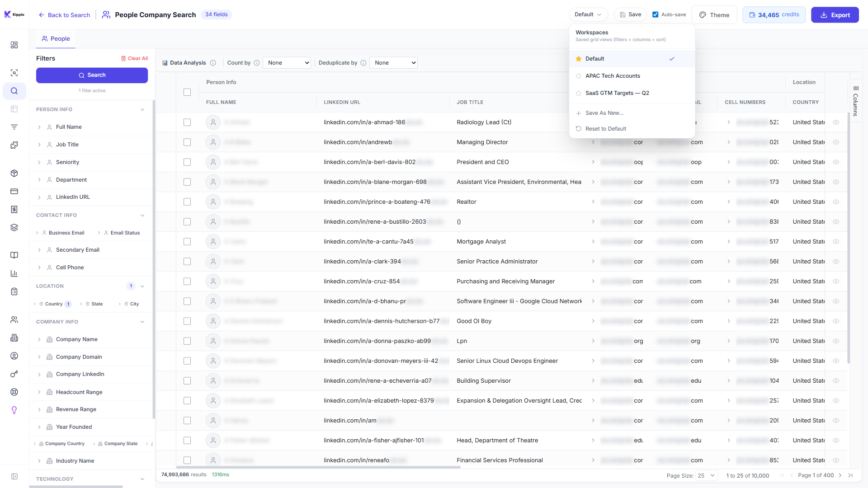Open the Count by dropdown

pyautogui.click(x=287, y=62)
